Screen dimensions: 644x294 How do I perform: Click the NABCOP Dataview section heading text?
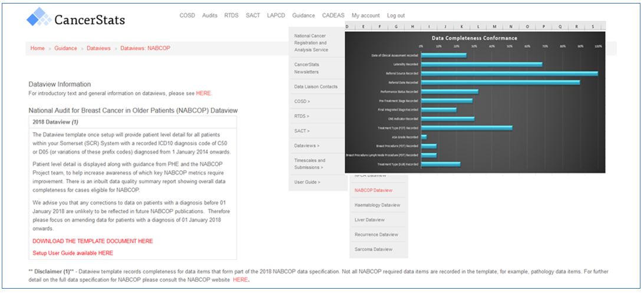click(133, 110)
